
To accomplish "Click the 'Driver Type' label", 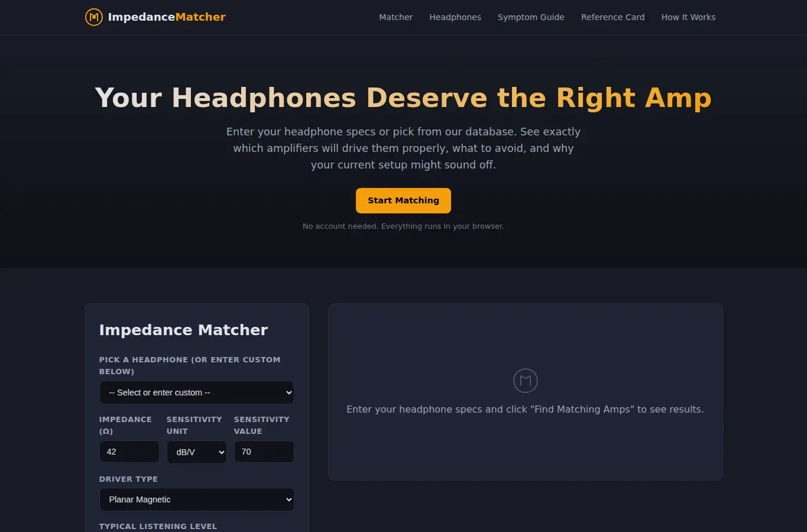I will (128, 479).
